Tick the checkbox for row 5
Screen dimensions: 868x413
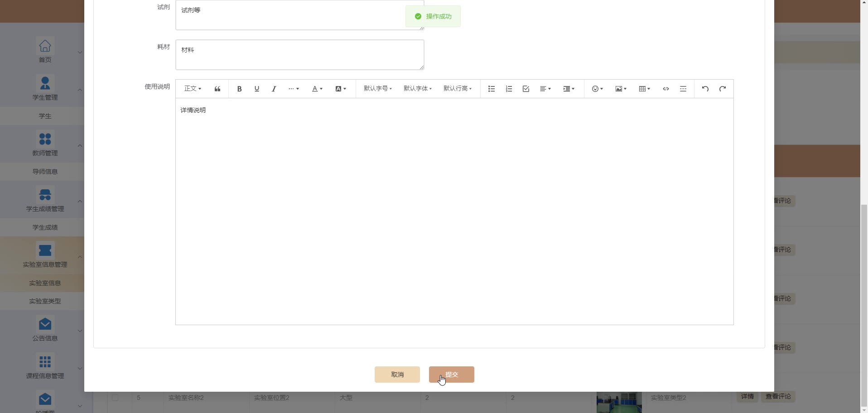coord(115,397)
